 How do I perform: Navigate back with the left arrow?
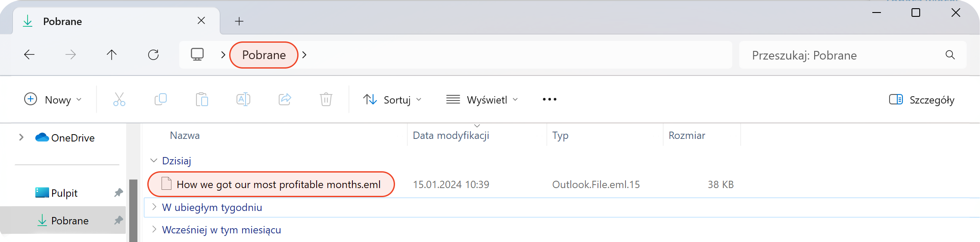coord(29,55)
